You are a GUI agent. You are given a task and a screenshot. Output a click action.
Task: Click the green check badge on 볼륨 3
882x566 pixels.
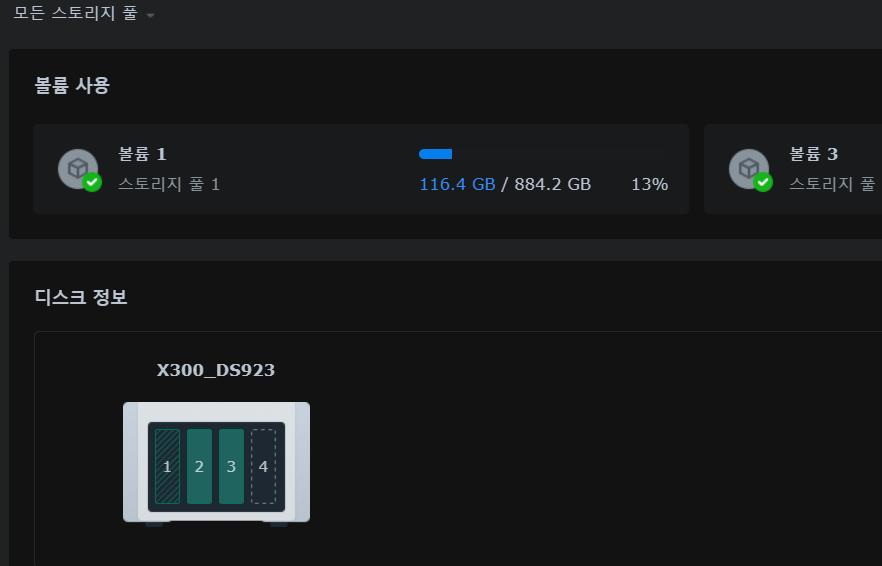(x=763, y=182)
